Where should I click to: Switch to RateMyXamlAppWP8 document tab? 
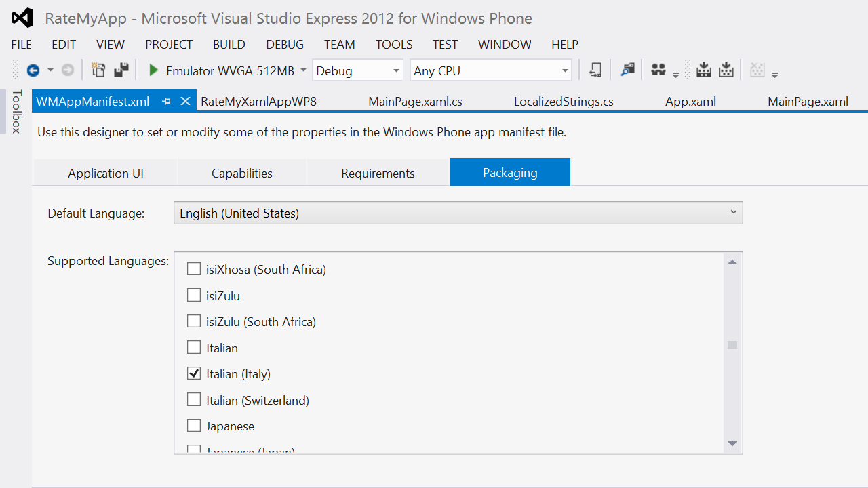(x=259, y=102)
